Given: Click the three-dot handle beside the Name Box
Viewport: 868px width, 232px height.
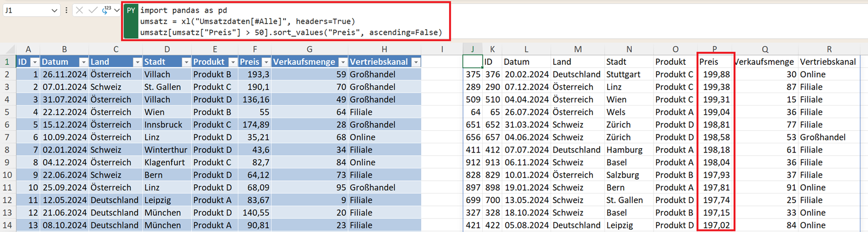Looking at the screenshot, I should pyautogui.click(x=67, y=10).
